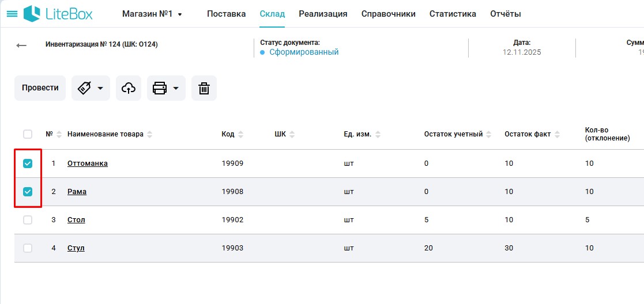
Task: Sort by Наименование товара column
Action: click(x=149, y=134)
